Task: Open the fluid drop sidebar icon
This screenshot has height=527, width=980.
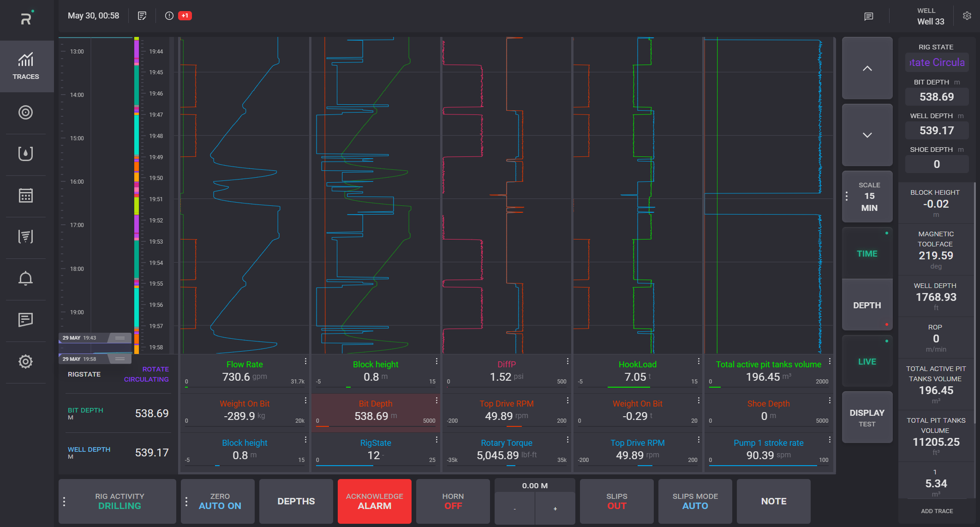Action: click(x=25, y=154)
